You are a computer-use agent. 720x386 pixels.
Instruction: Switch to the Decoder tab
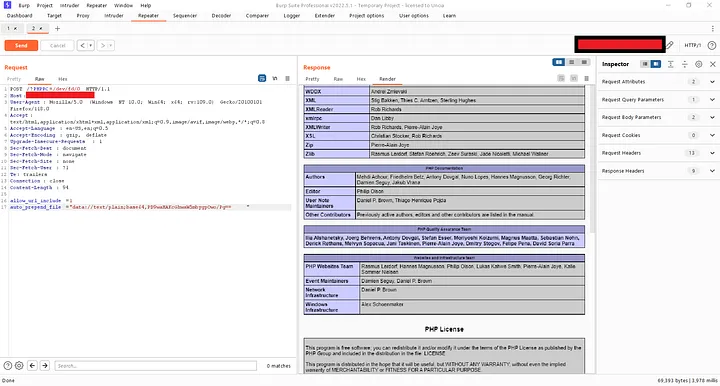tap(221, 16)
